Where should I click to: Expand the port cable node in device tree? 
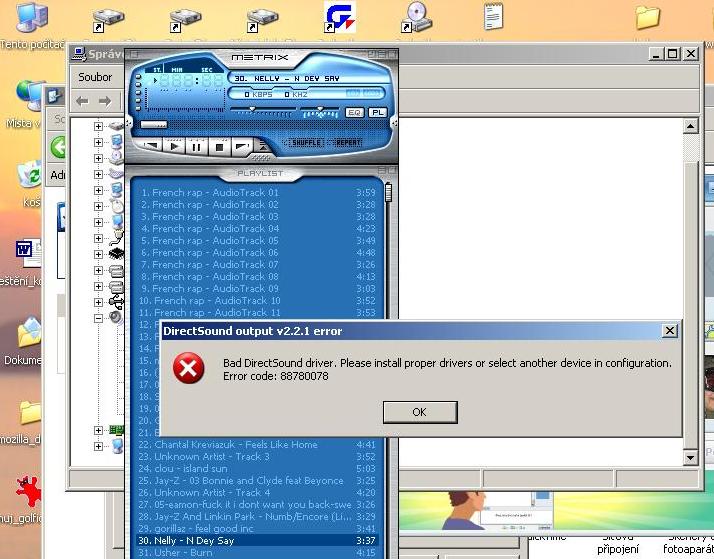pos(98,238)
